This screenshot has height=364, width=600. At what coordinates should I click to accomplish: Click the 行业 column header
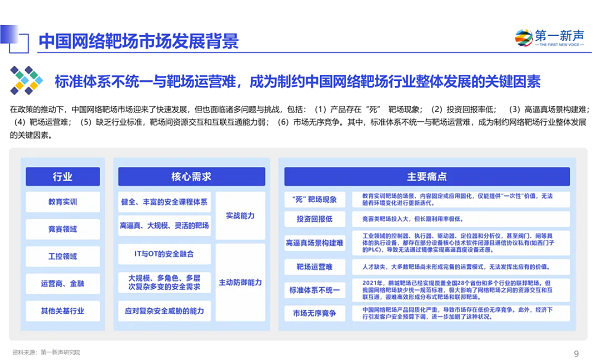(63, 176)
